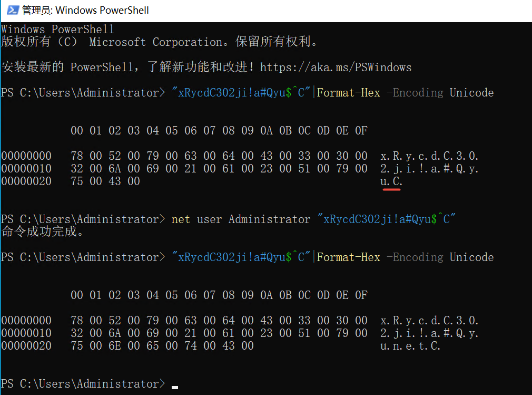Click the first dump's column header 0F
532x395 pixels.
(x=361, y=130)
